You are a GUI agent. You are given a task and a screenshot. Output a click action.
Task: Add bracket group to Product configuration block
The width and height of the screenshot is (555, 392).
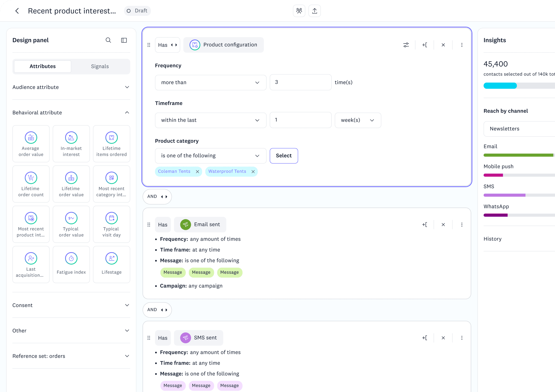coord(424,45)
